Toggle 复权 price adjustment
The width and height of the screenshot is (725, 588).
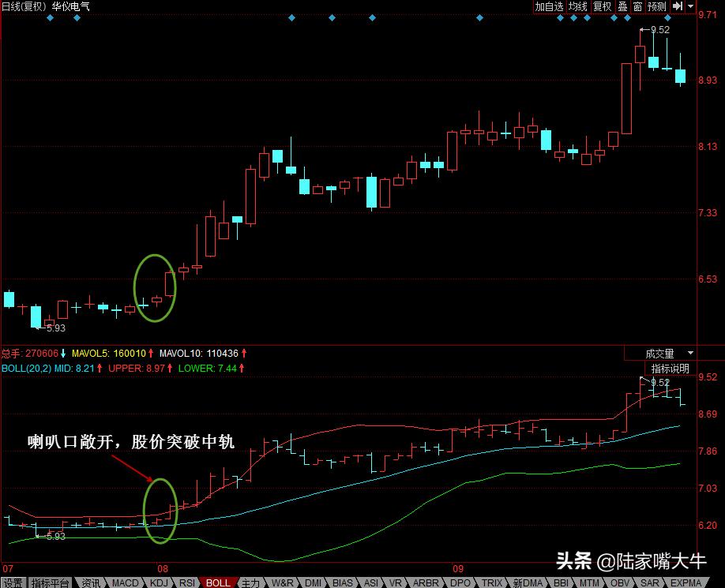click(602, 6)
